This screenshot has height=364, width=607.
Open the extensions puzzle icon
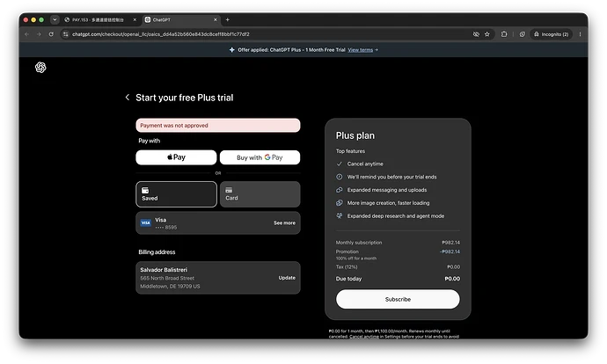tap(504, 34)
